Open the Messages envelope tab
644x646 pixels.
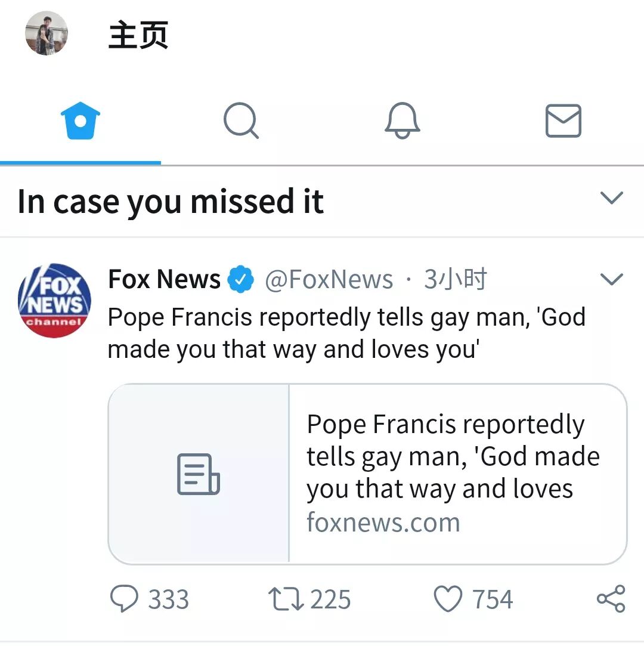563,121
